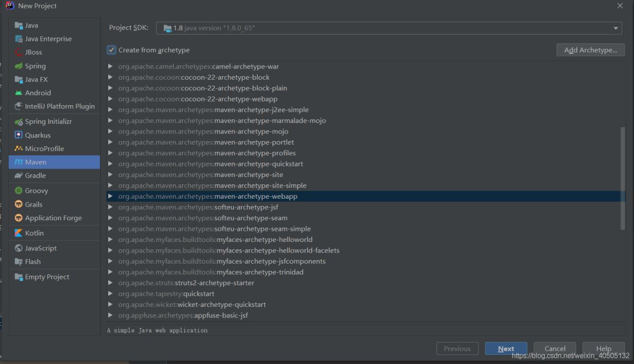Viewport: 634px width, 364px height.
Task: Select maven-archetype-marmalade-mojo row
Action: pyautogui.click(x=366, y=120)
